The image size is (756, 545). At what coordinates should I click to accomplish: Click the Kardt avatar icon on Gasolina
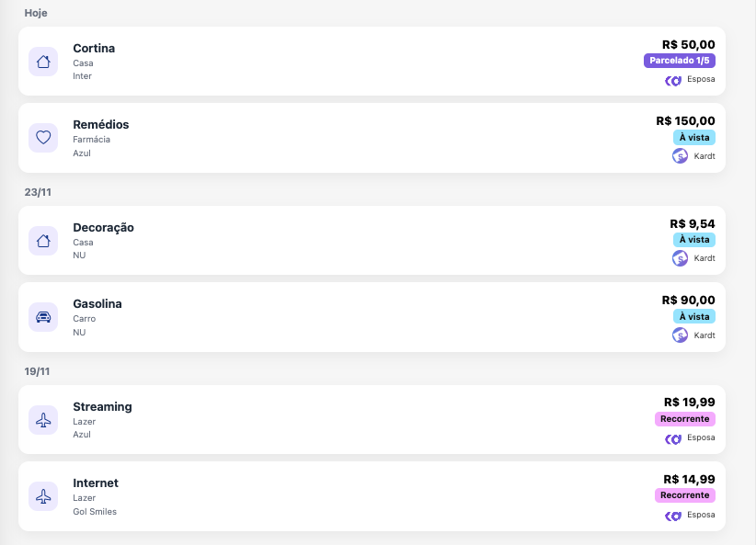pos(681,335)
